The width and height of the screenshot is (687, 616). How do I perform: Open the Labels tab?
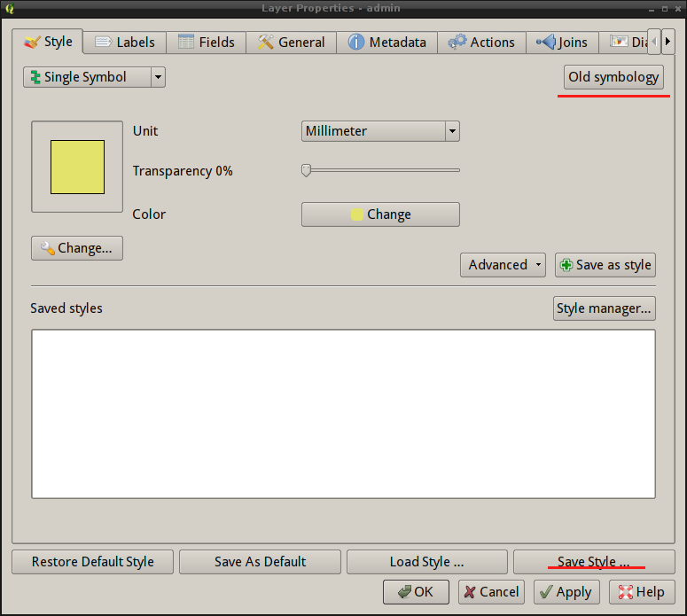125,43
